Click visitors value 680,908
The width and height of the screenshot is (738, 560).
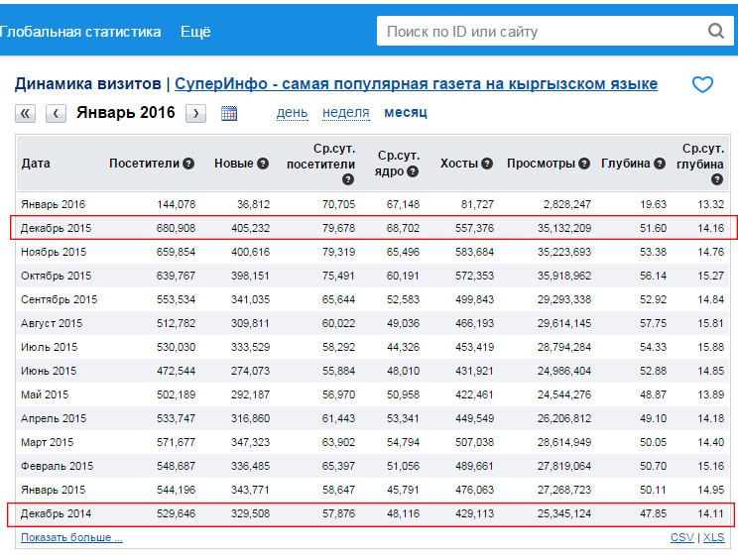pyautogui.click(x=176, y=229)
